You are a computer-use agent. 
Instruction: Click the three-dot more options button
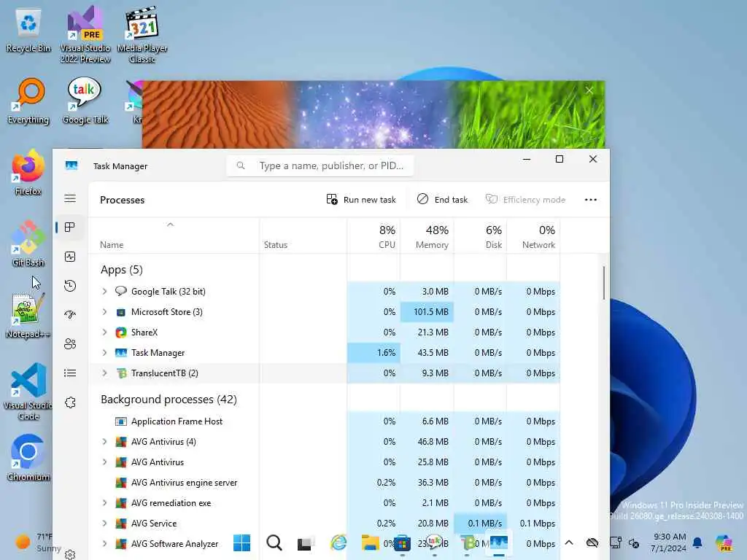590,200
